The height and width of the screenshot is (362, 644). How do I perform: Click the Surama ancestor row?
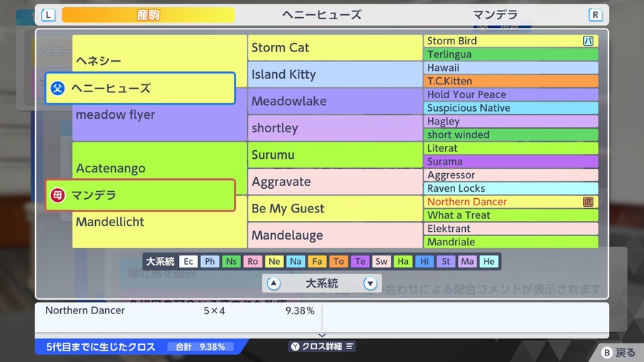pos(511,161)
